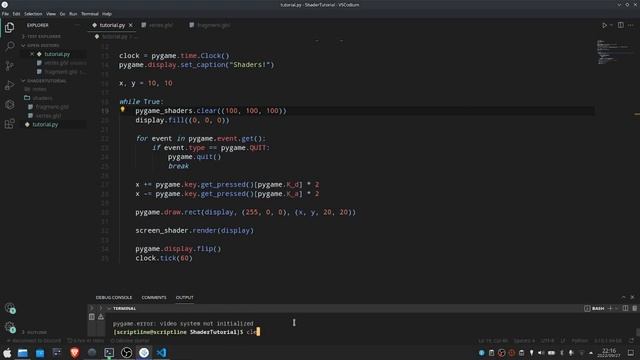
Task: Open OBS Studio from the taskbar
Action: 127,353
